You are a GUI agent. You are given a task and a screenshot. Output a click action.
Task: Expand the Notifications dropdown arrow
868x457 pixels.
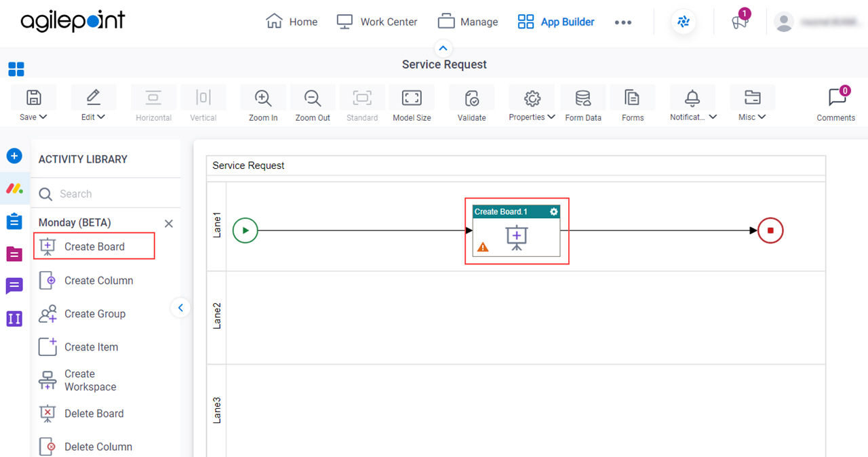pos(713,117)
